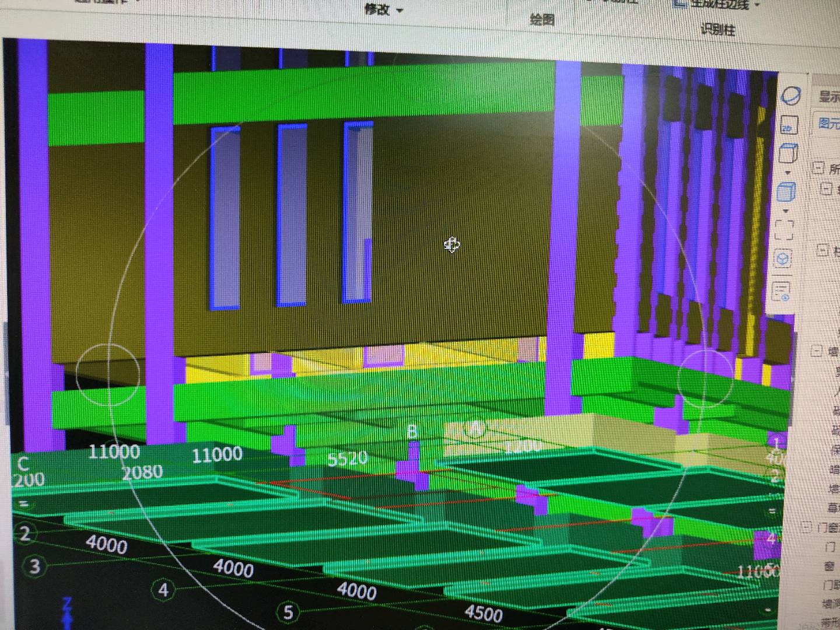Click the 识别柱 ribbon group label
Image resolution: width=840 pixels, height=630 pixels.
point(717,29)
